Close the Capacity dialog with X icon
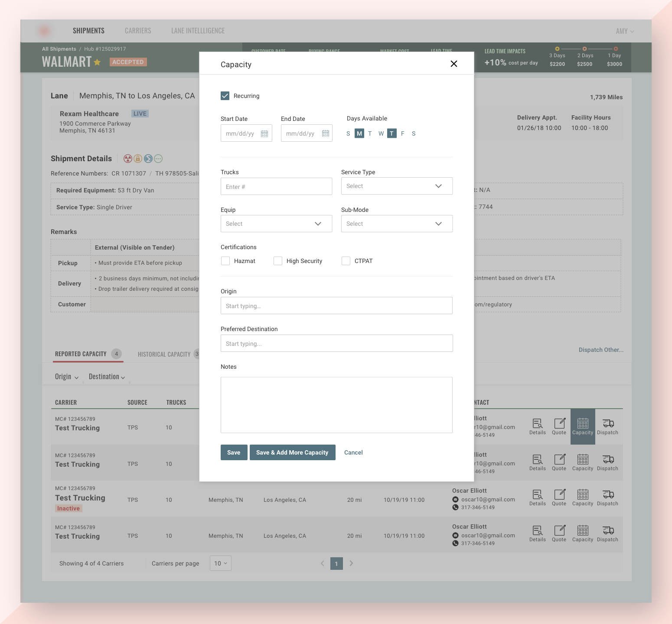672x624 pixels. (x=453, y=64)
